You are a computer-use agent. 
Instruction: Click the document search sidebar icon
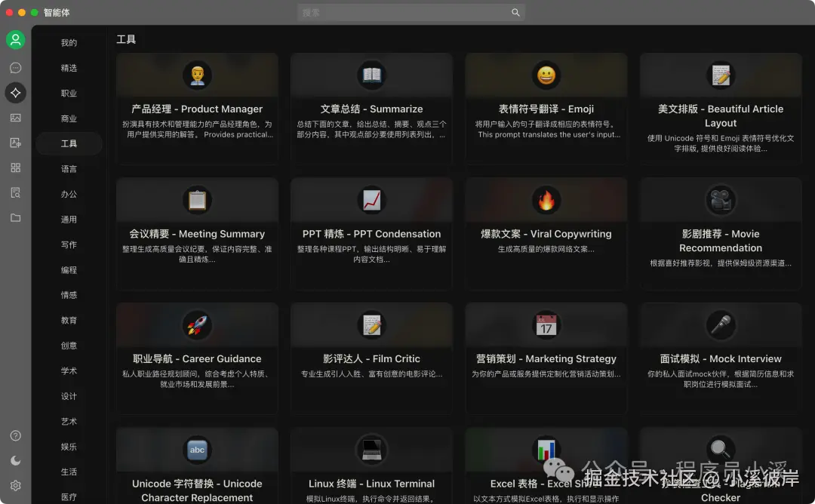[x=15, y=192]
